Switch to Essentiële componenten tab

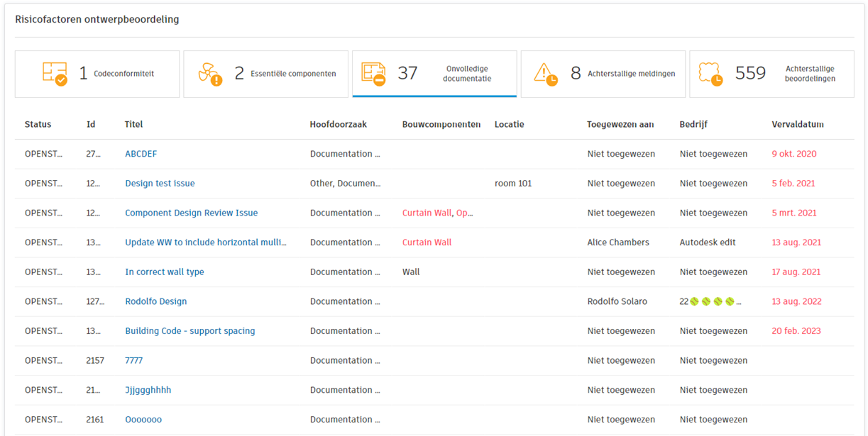[265, 74]
